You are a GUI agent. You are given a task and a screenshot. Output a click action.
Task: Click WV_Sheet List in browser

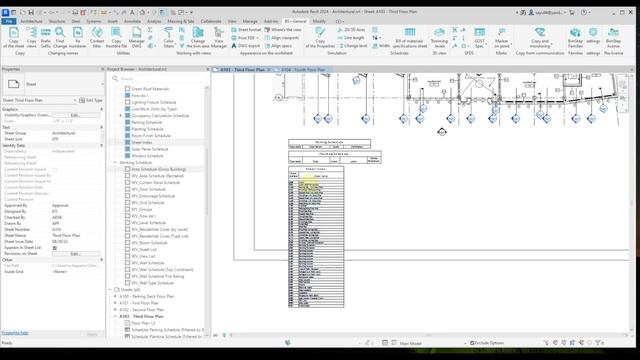(x=144, y=249)
